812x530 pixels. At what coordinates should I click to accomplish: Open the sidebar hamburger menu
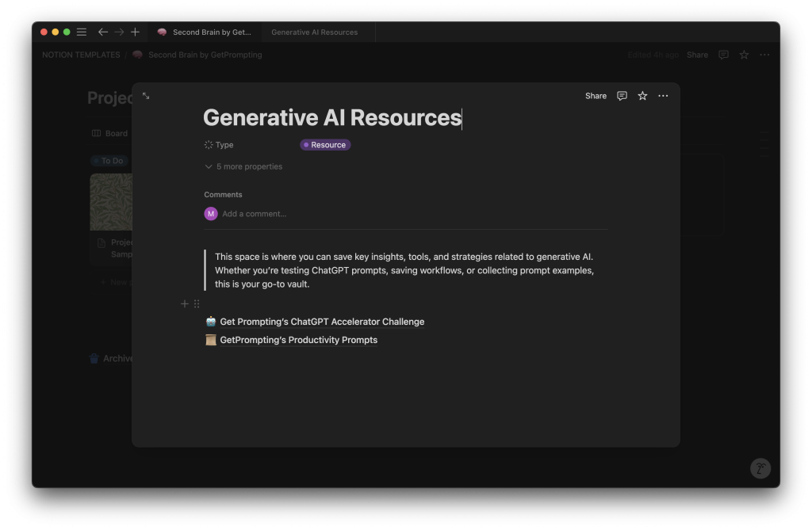coord(82,32)
